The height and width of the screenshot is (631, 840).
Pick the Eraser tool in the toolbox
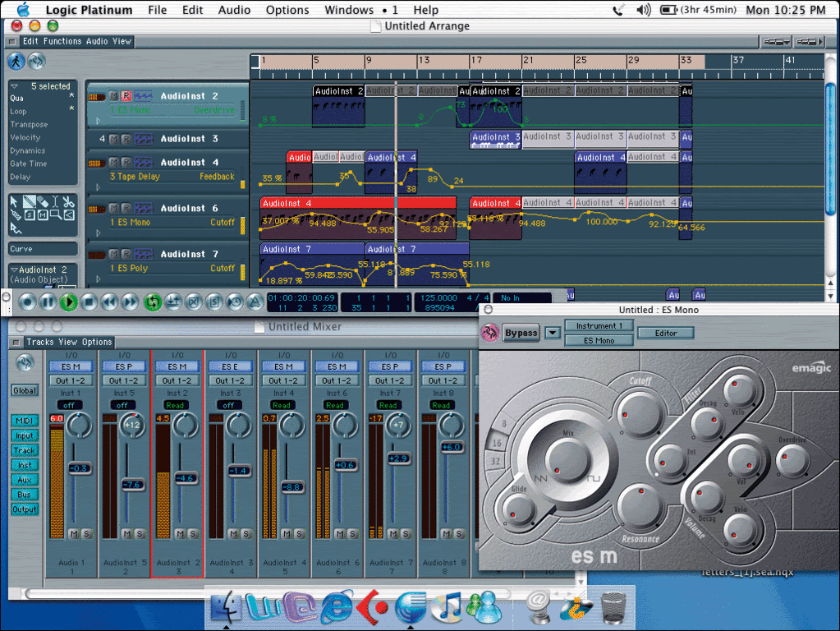pos(42,201)
